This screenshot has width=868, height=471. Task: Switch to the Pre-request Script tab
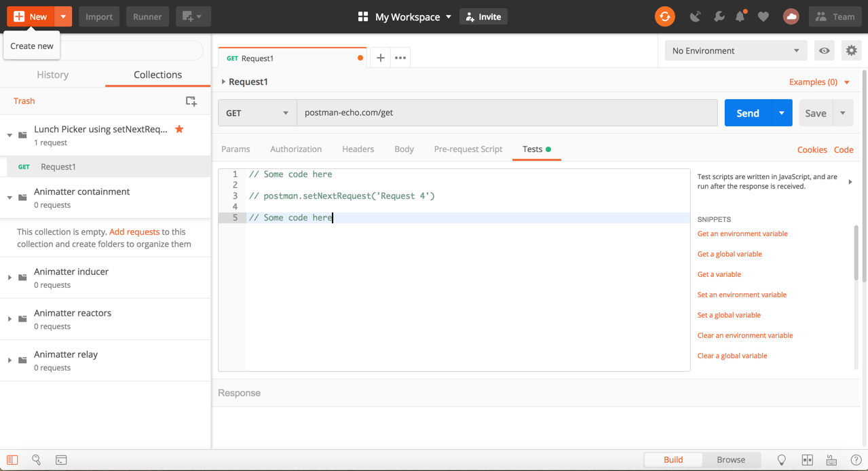pos(468,149)
